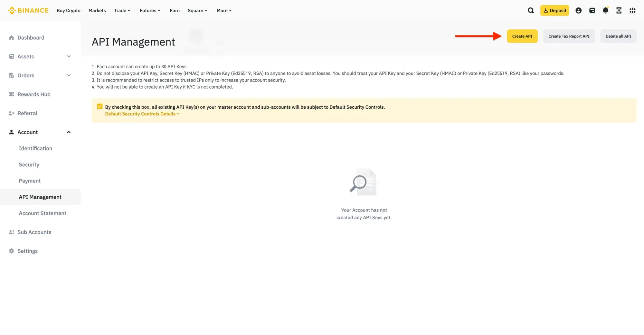Click the Binance logo

click(28, 10)
